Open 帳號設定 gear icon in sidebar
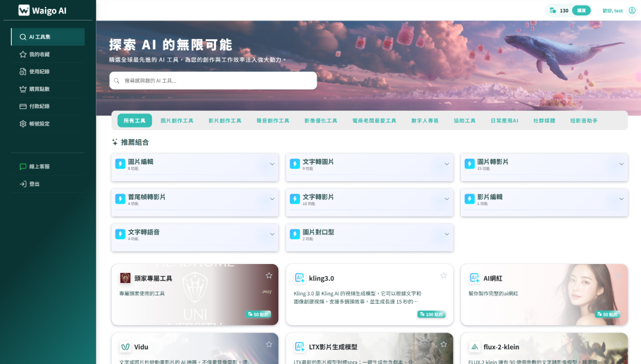The width and height of the screenshot is (641, 364). point(23,124)
